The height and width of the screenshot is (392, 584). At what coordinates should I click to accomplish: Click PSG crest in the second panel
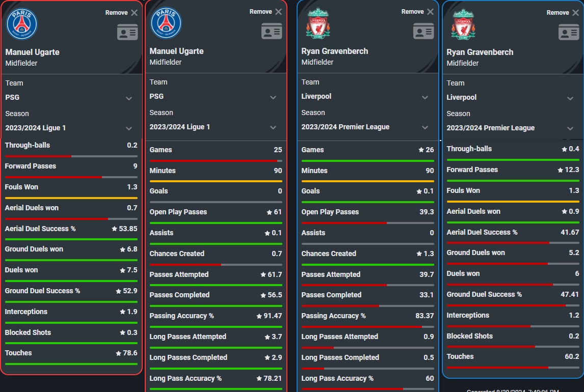(x=166, y=23)
